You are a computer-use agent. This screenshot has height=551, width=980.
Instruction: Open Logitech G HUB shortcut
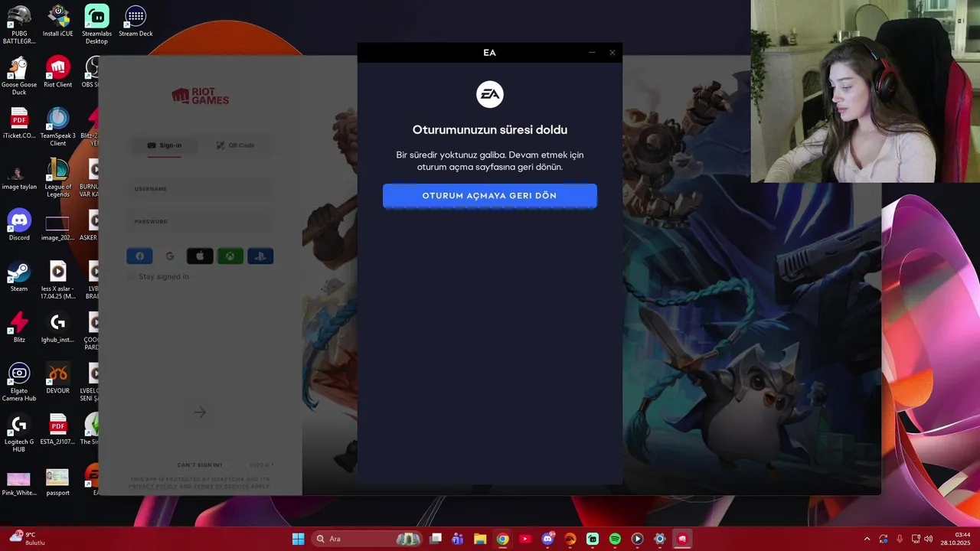19,433
